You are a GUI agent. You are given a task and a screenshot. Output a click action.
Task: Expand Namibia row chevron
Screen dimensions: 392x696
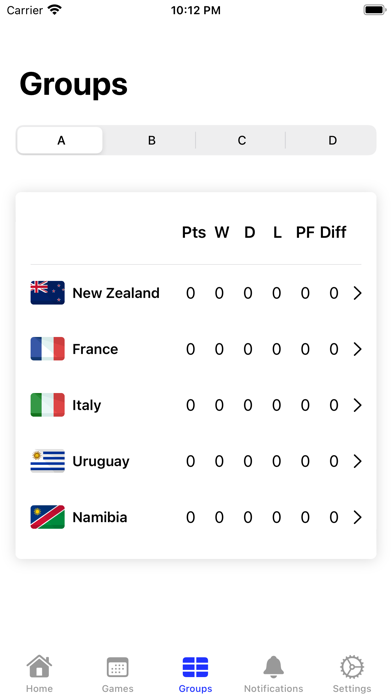(357, 517)
